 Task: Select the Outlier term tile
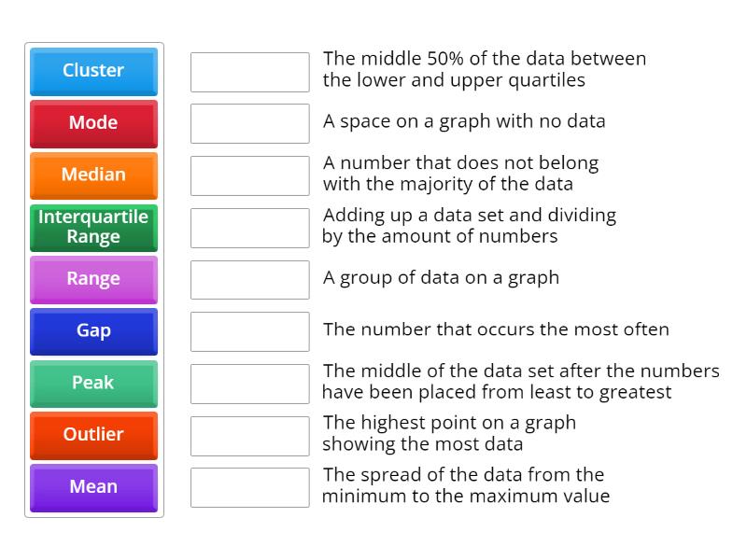point(93,436)
